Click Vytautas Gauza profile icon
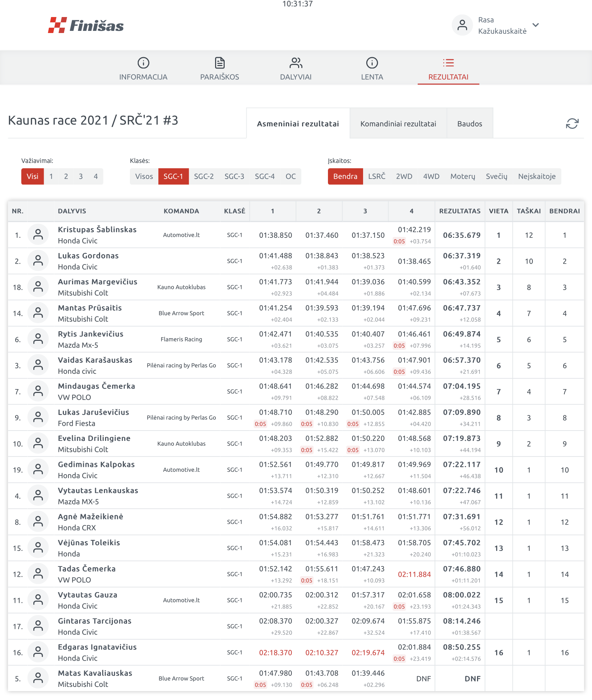The height and width of the screenshot is (700, 592). 38,600
